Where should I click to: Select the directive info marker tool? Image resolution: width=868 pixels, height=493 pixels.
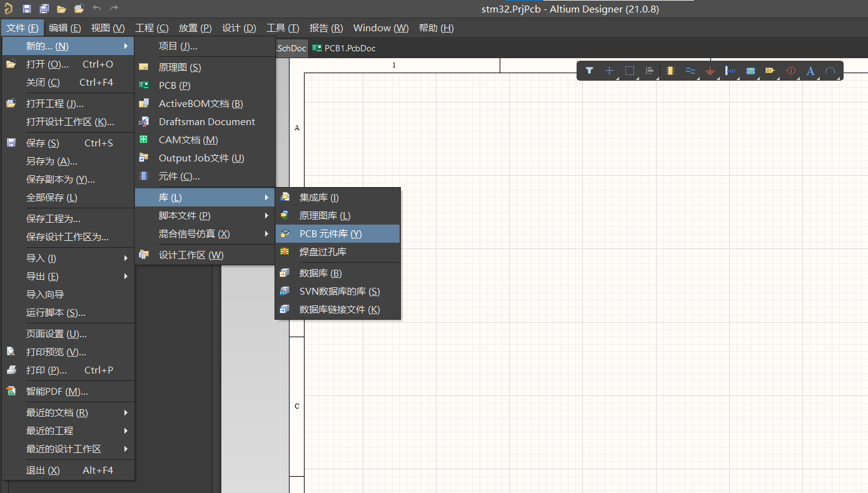click(x=790, y=71)
